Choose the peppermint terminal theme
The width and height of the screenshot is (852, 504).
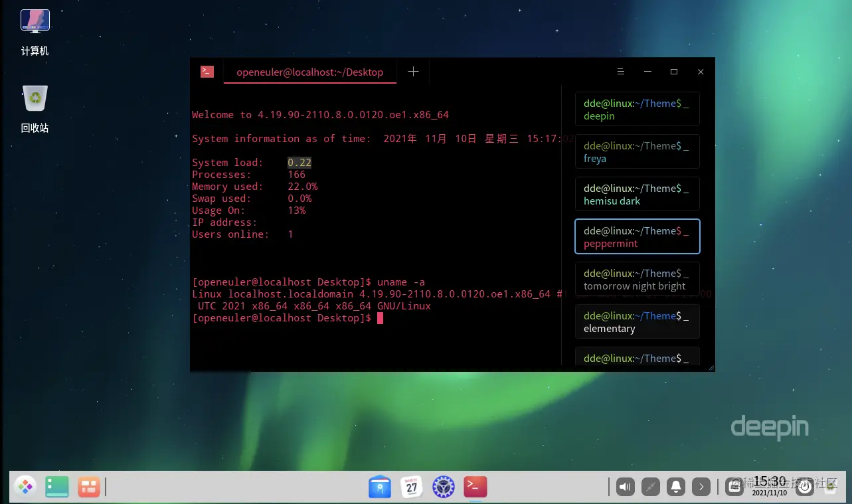[637, 236]
